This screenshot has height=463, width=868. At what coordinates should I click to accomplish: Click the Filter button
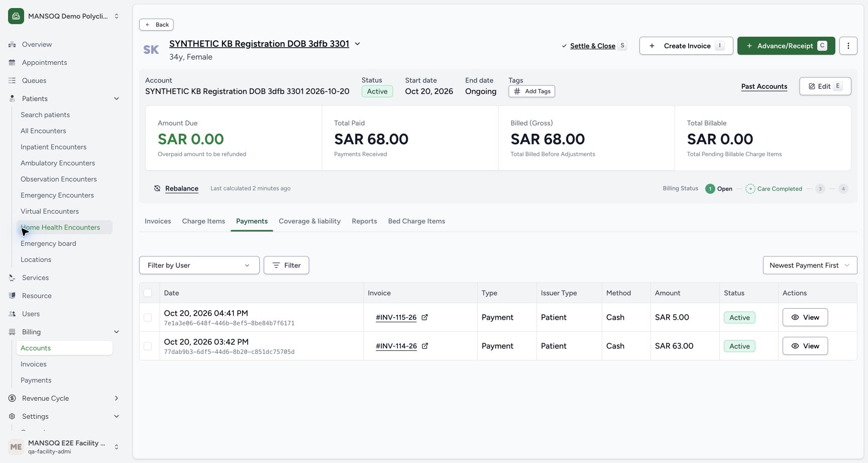(286, 265)
